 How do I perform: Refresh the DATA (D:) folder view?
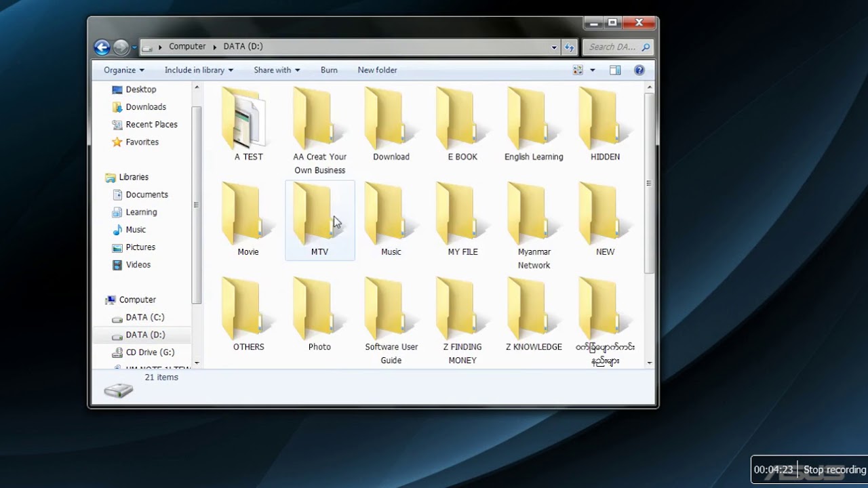570,47
